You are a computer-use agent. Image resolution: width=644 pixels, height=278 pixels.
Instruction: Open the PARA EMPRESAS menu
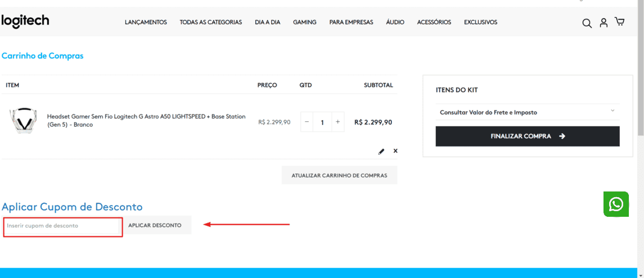(351, 22)
